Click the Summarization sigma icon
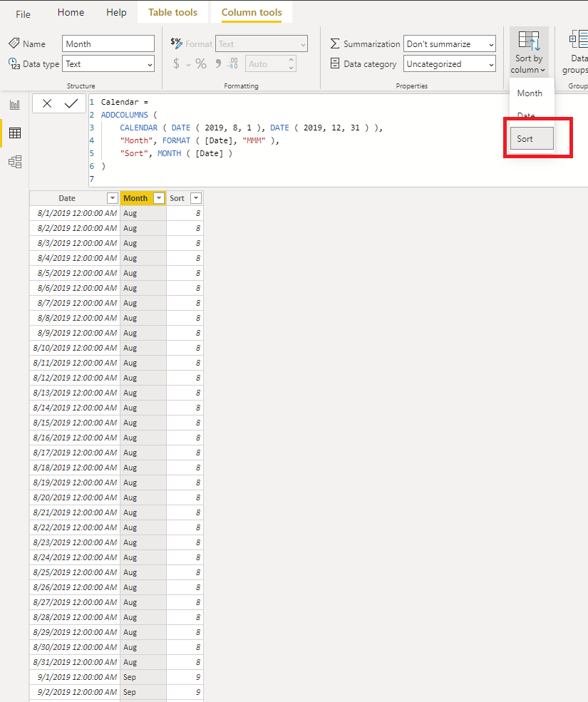The image size is (588, 702). 335,43
